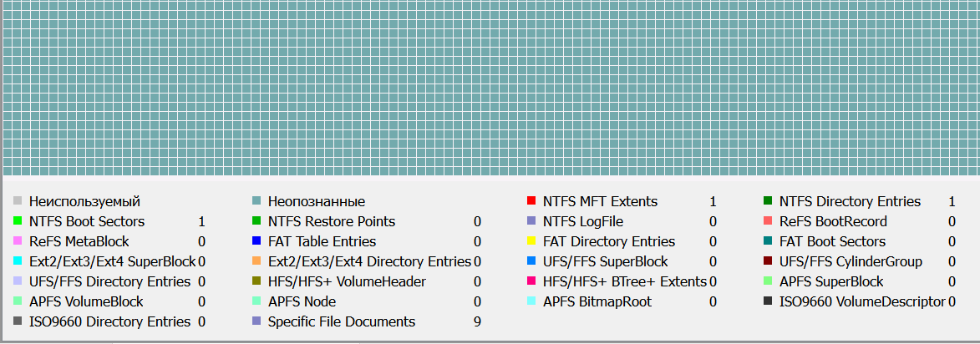Viewport: 980px width, 344px height.
Task: Click the dark green NTFS Directory Entries swatch
Action: click(x=768, y=201)
